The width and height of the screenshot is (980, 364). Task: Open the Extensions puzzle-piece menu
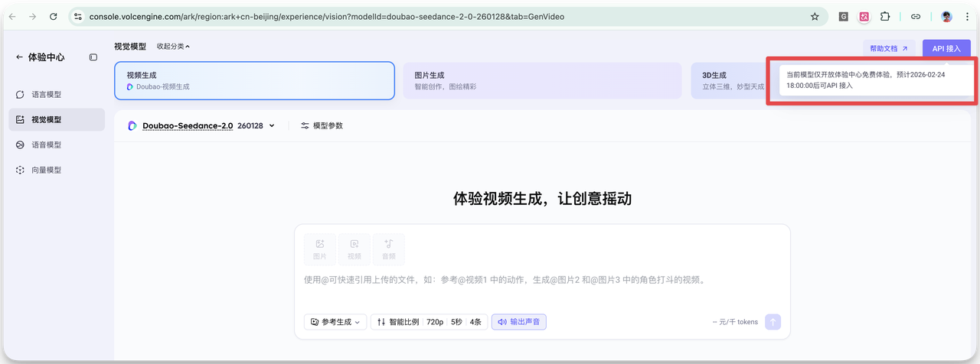(885, 16)
